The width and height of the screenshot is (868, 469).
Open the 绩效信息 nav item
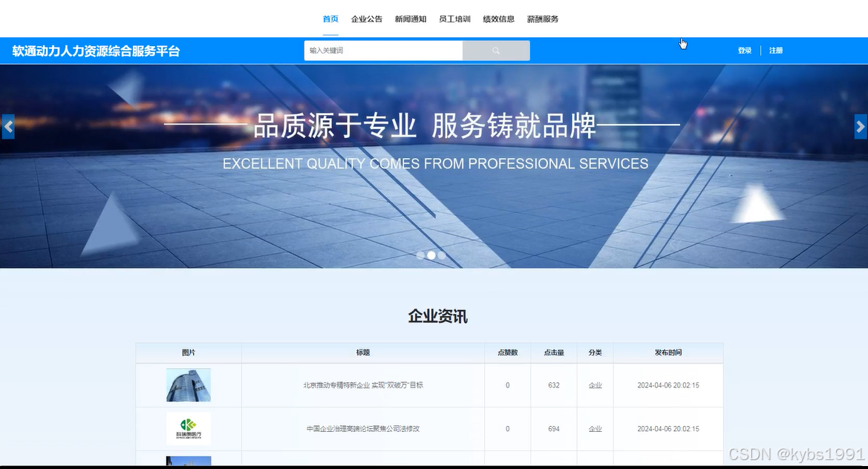[499, 19]
